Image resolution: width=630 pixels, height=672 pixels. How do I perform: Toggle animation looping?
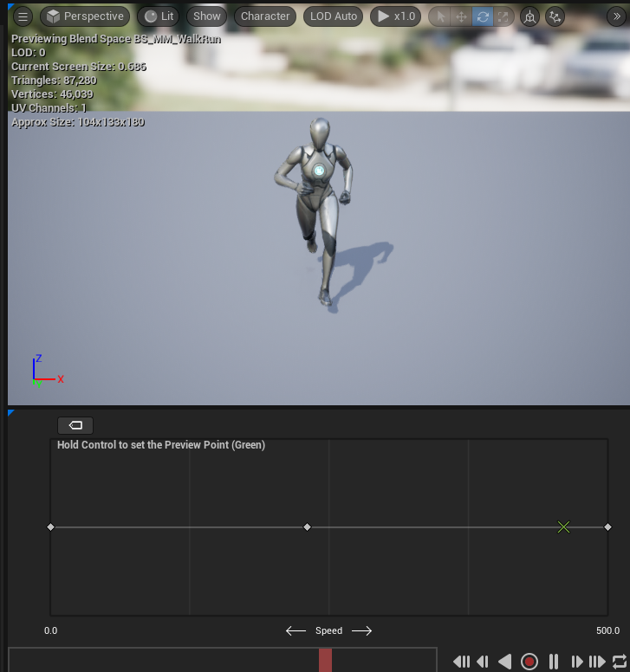click(x=619, y=662)
